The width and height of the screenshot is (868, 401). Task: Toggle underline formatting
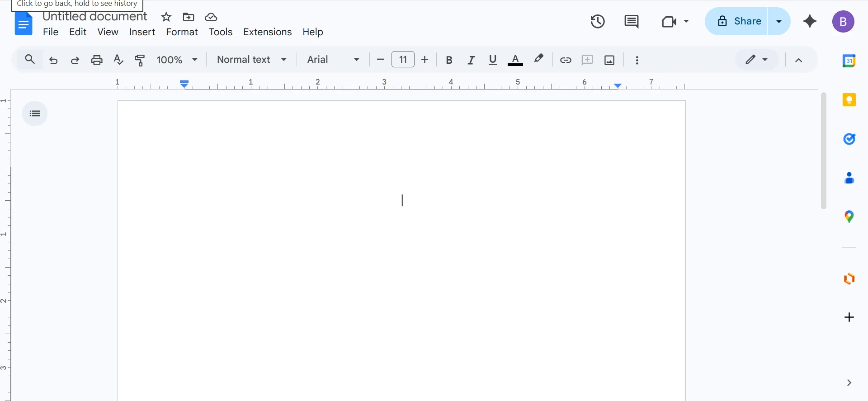tap(493, 60)
